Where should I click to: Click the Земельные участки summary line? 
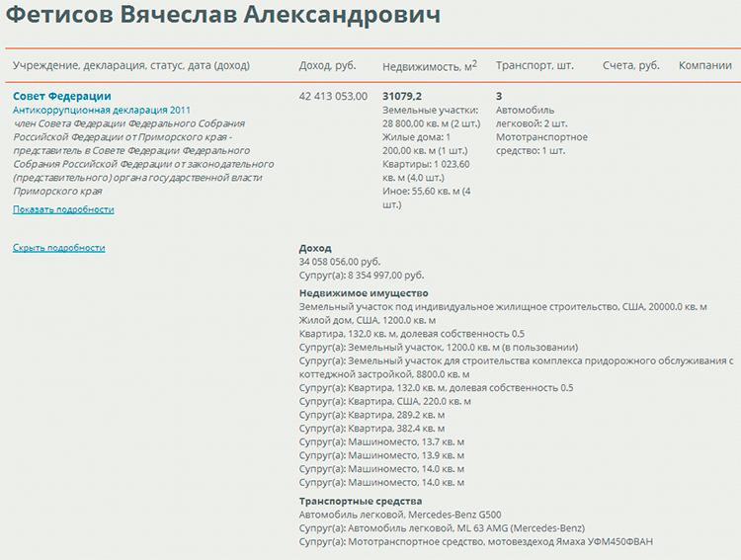pyautogui.click(x=431, y=117)
